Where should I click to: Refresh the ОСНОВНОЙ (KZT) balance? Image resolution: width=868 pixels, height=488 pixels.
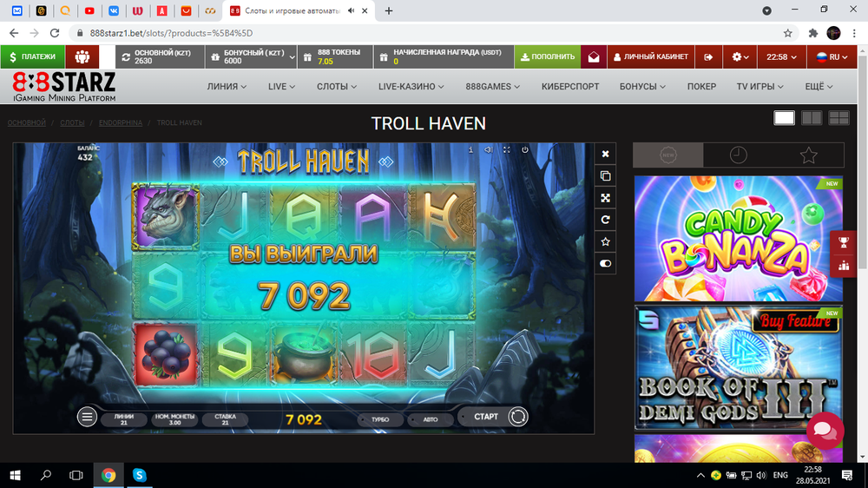click(126, 57)
